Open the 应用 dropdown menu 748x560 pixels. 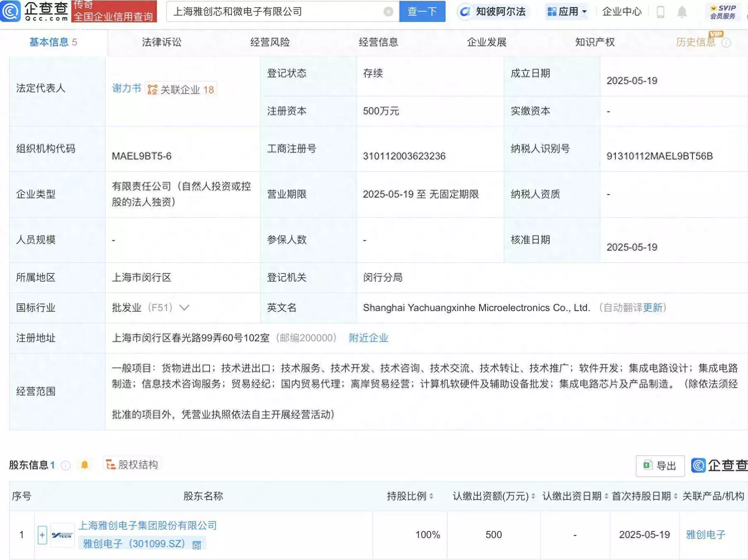566,12
